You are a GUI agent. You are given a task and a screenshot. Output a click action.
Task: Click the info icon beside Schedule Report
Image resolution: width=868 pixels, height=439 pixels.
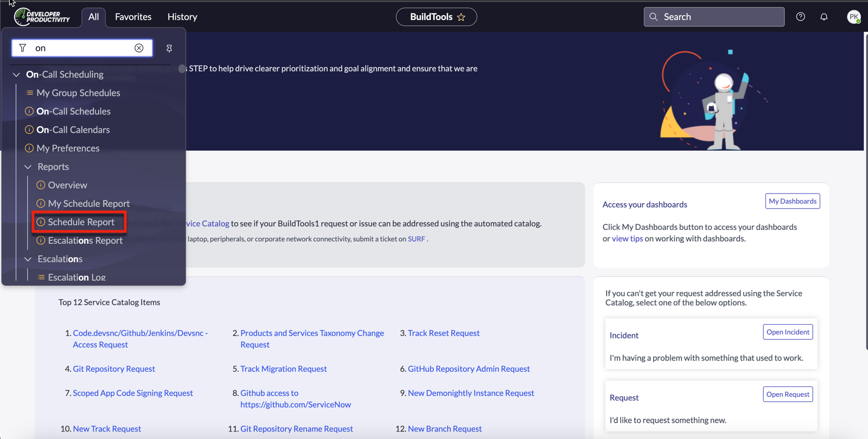point(41,222)
